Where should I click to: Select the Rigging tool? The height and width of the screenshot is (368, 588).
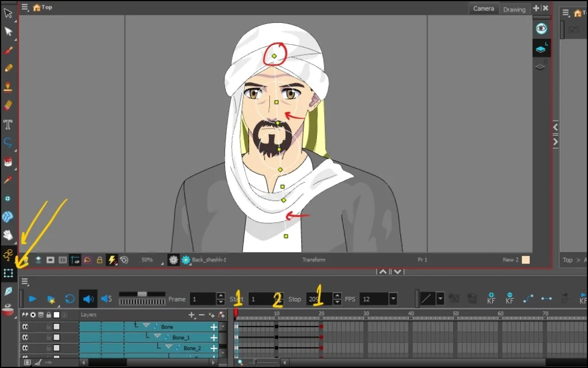(x=8, y=254)
